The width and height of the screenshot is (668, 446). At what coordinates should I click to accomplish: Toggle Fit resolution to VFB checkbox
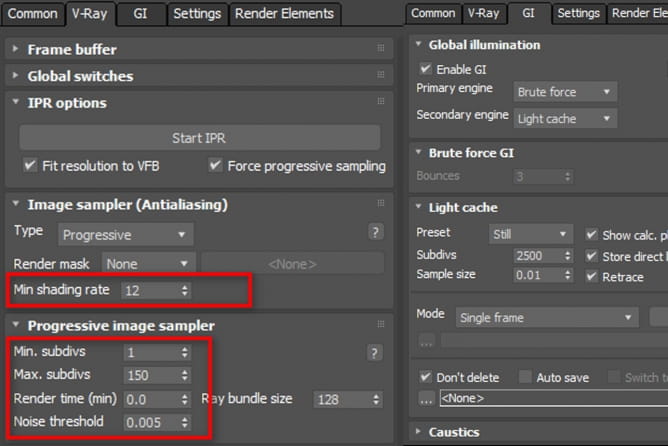29,165
